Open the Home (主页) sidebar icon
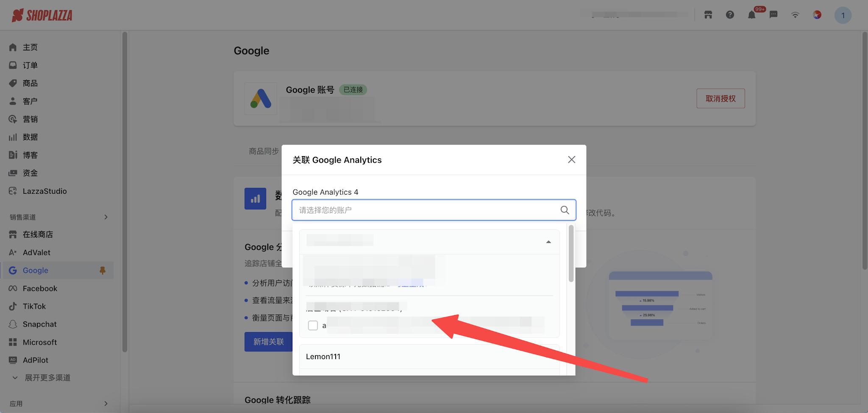The width and height of the screenshot is (868, 413). (x=13, y=47)
